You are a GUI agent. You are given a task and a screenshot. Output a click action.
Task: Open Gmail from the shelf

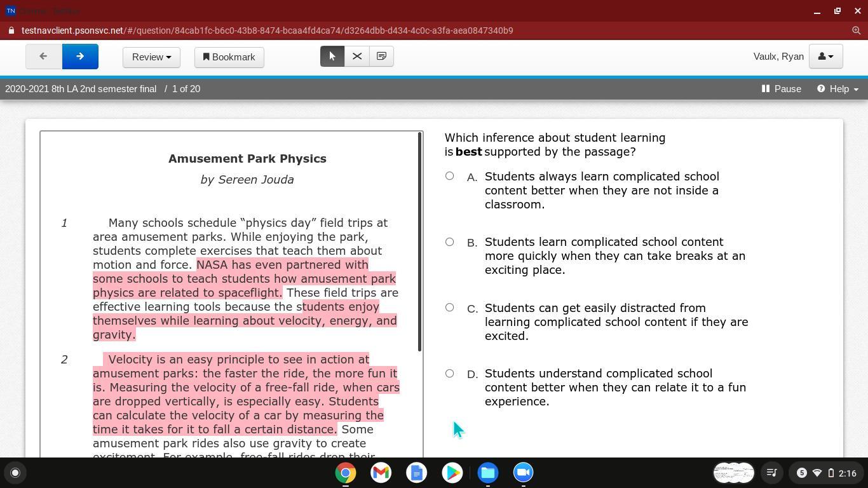click(x=381, y=473)
